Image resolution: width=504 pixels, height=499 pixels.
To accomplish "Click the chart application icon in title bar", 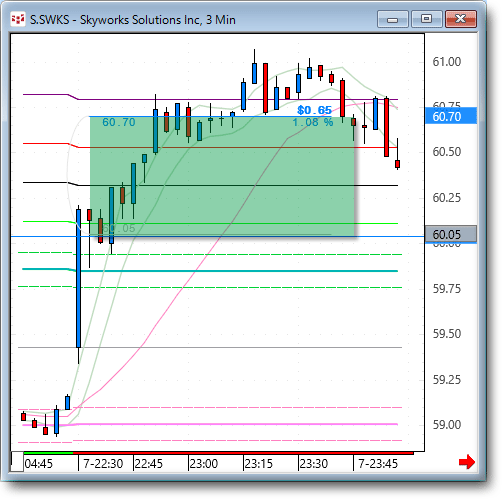I will tap(18, 20).
